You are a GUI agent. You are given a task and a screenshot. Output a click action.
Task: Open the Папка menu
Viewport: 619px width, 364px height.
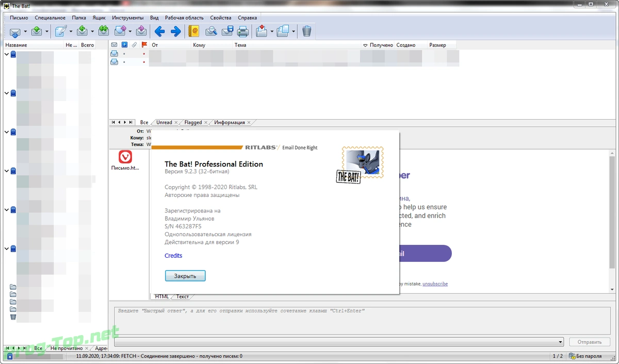[x=79, y=18]
